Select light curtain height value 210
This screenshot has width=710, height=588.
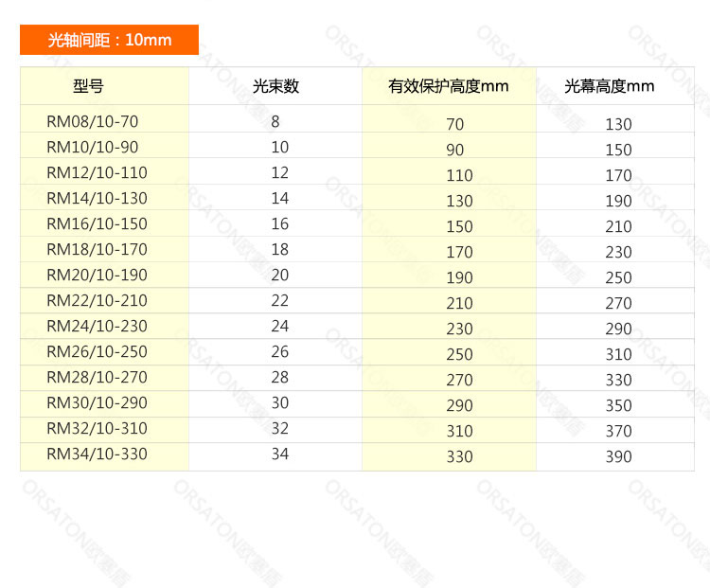618,226
